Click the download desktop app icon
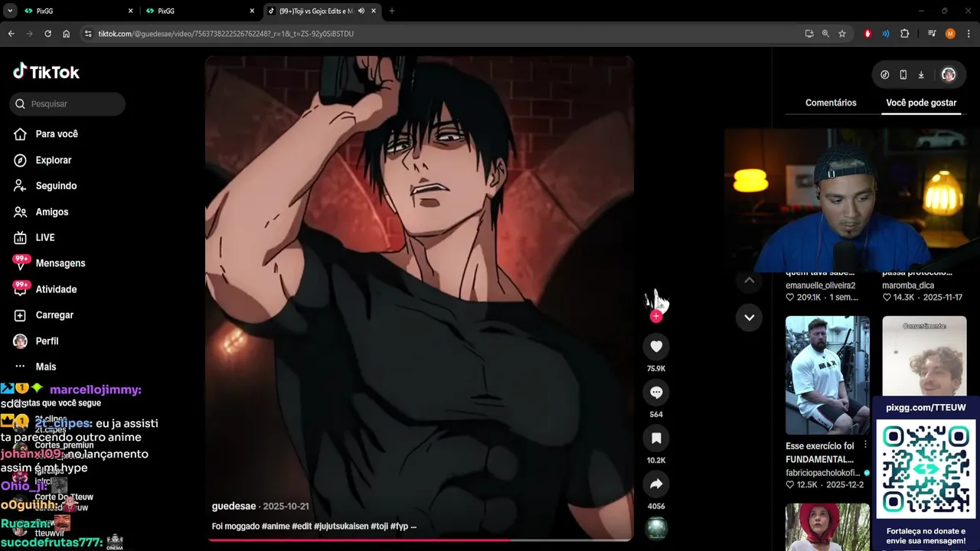 921,75
